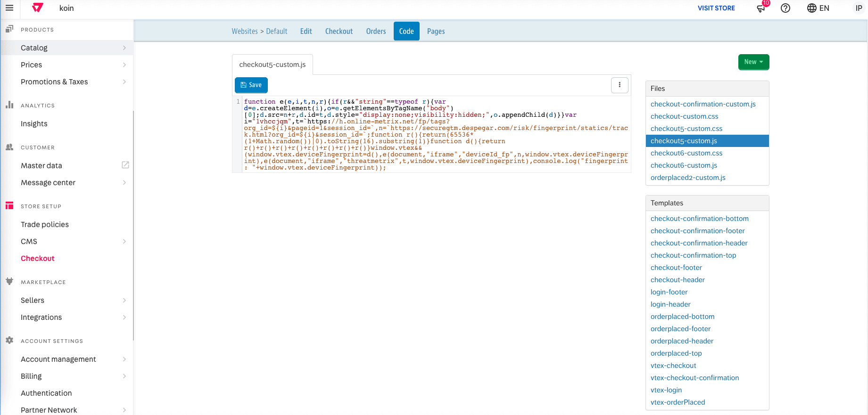Open checkout-confirmation-custom.js file
Image resolution: width=868 pixels, height=415 pixels.
tap(703, 104)
